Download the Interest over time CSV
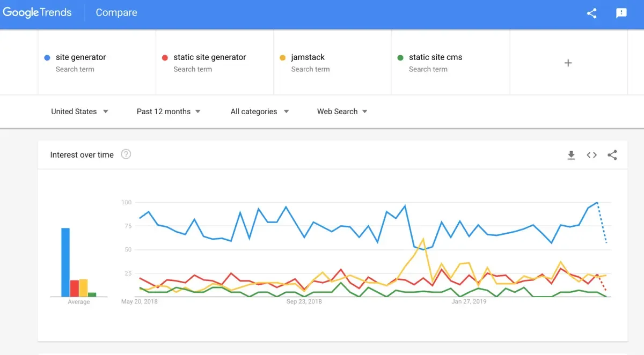 pyautogui.click(x=571, y=155)
